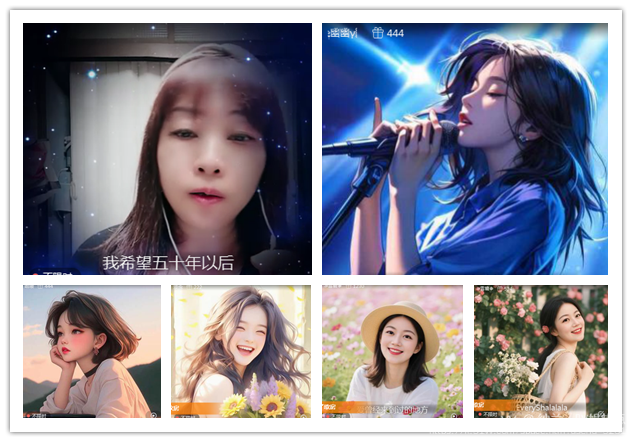Viewport: 632px width, 442px height.
Task: Select the woman among pink roses photo
Action: (x=541, y=351)
